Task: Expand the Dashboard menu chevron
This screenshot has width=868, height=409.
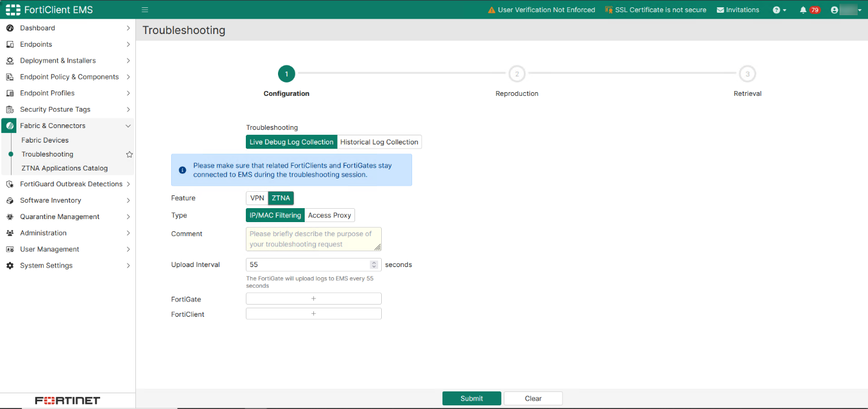Action: 128,28
